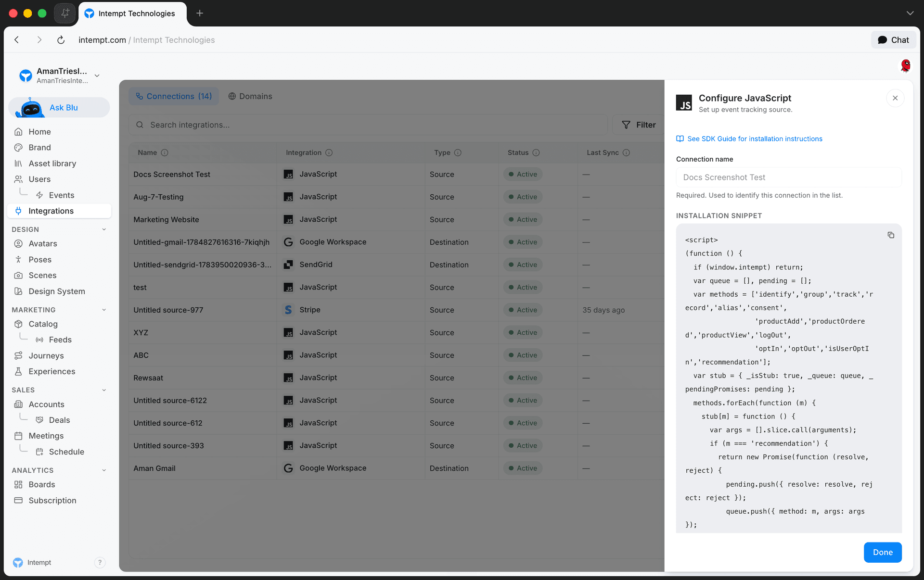
Task: Open the Scenes page
Action: pyautogui.click(x=42, y=276)
